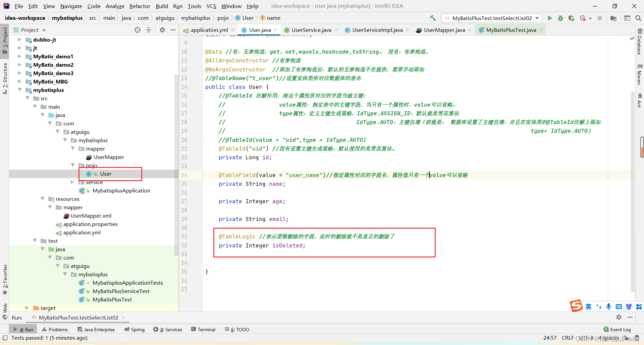Open Search Everywhere magnifier icon

click(638, 18)
